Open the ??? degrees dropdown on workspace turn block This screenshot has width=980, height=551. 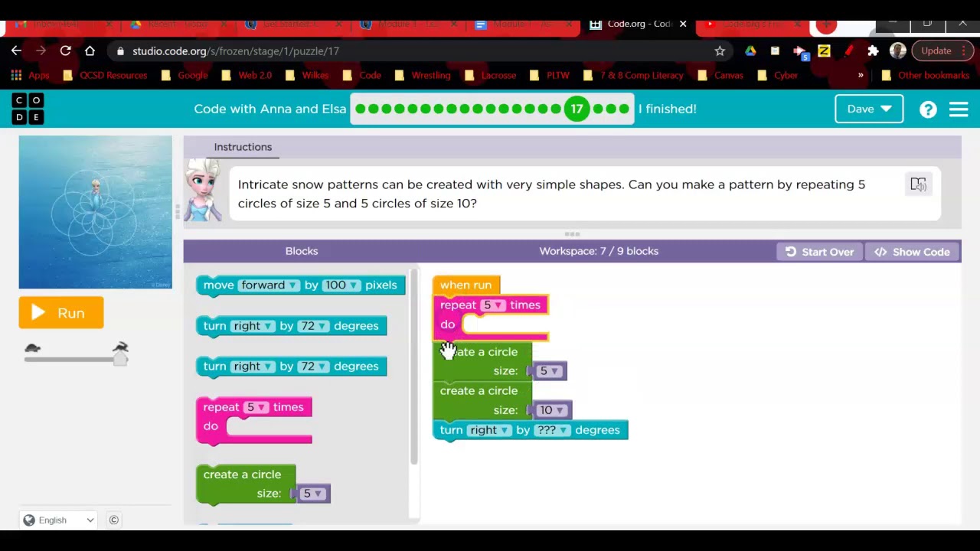click(552, 430)
